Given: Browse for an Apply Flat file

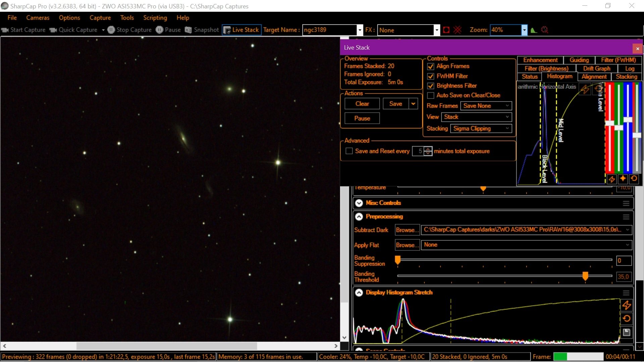Looking at the screenshot, I should [407, 245].
